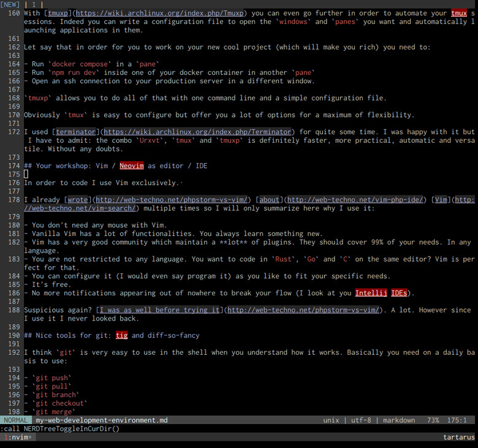Click the [about] link text
The width and height of the screenshot is (478, 448).
click(x=269, y=200)
